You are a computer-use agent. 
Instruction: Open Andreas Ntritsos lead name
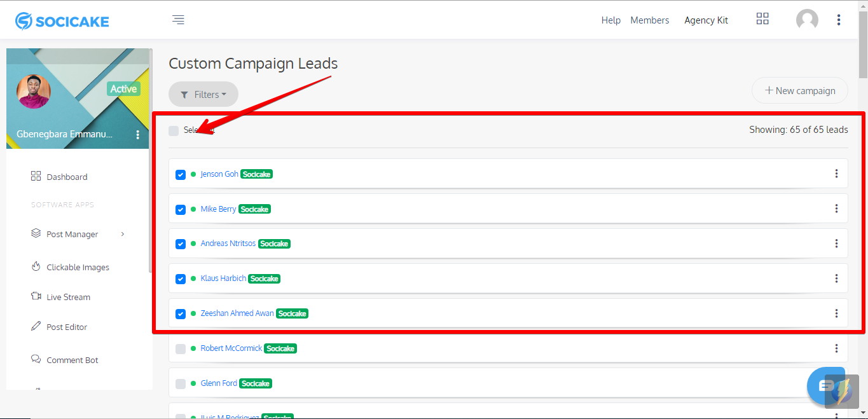point(228,244)
